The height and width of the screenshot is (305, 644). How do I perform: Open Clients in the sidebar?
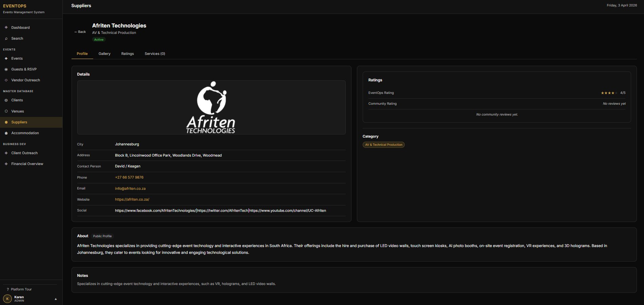point(31,100)
